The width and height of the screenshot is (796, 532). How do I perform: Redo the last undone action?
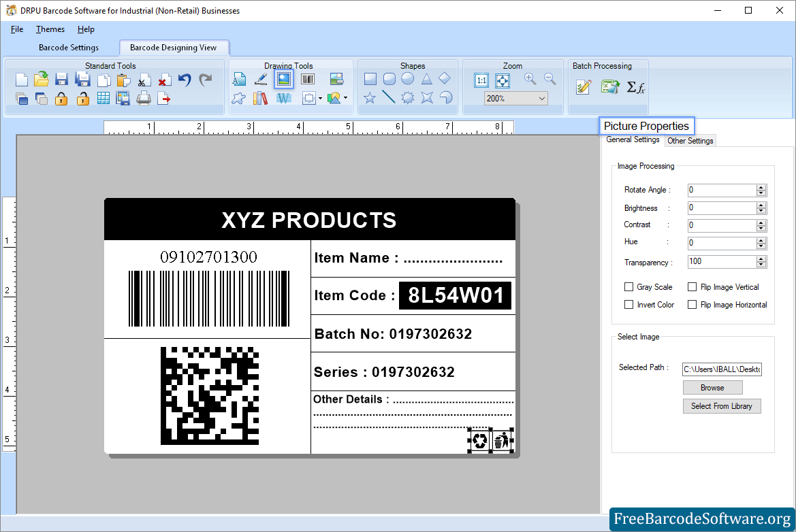pyautogui.click(x=205, y=80)
